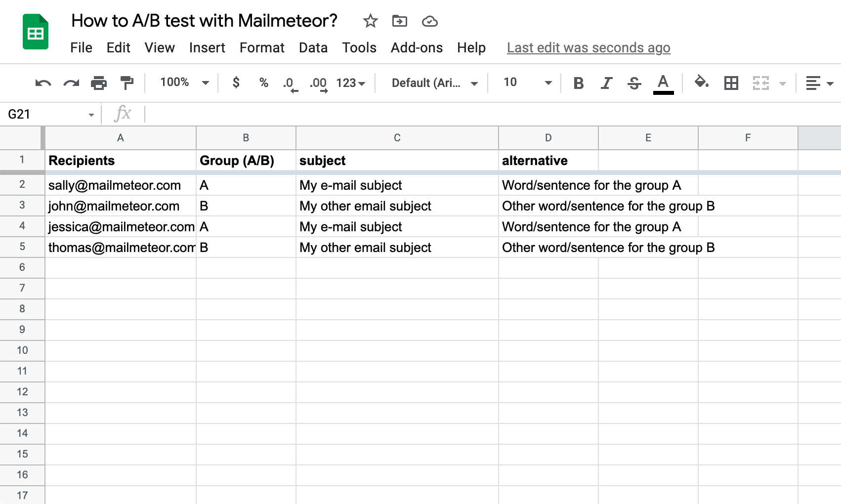Open the Add-ons menu
841x504 pixels.
coord(417,47)
